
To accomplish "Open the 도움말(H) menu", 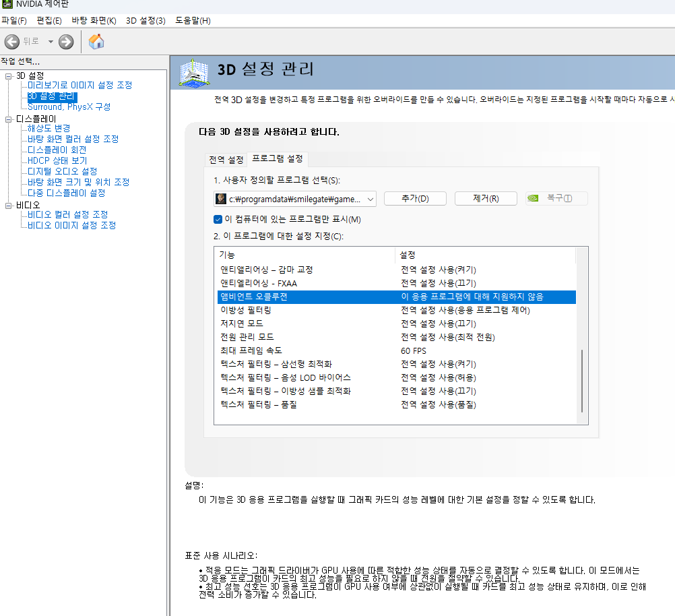I will point(193,21).
